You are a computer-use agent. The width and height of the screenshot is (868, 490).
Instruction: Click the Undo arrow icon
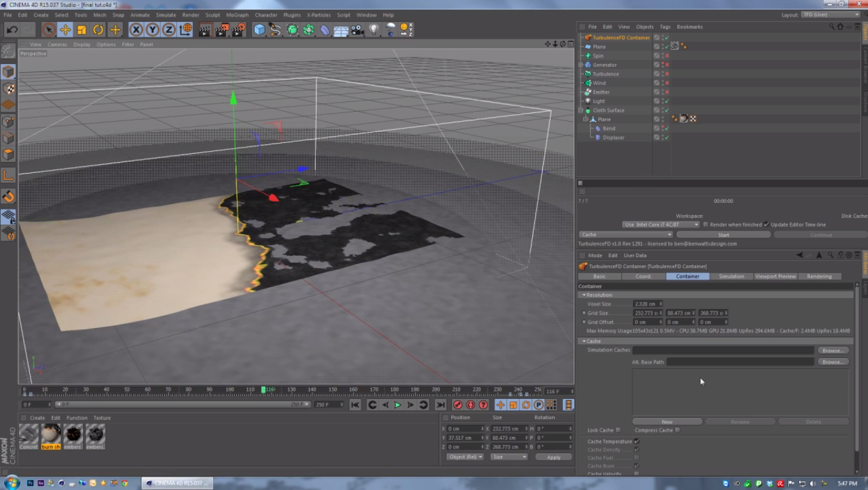pyautogui.click(x=11, y=29)
